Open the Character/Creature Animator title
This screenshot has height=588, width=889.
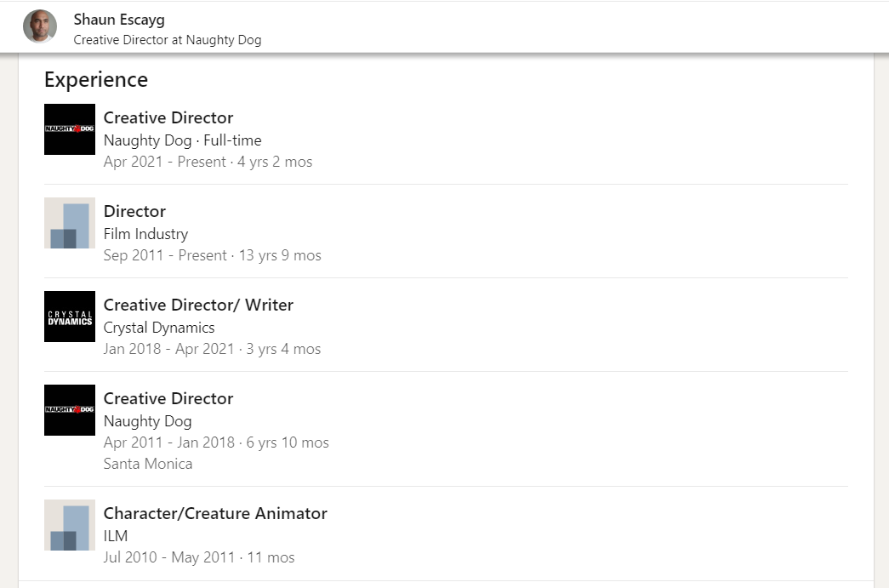[215, 513]
